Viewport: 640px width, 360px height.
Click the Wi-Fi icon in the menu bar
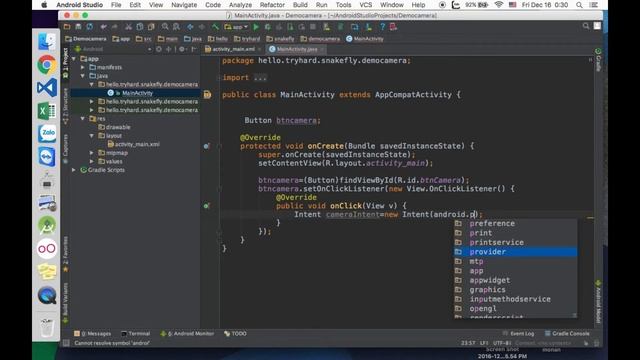click(x=499, y=5)
